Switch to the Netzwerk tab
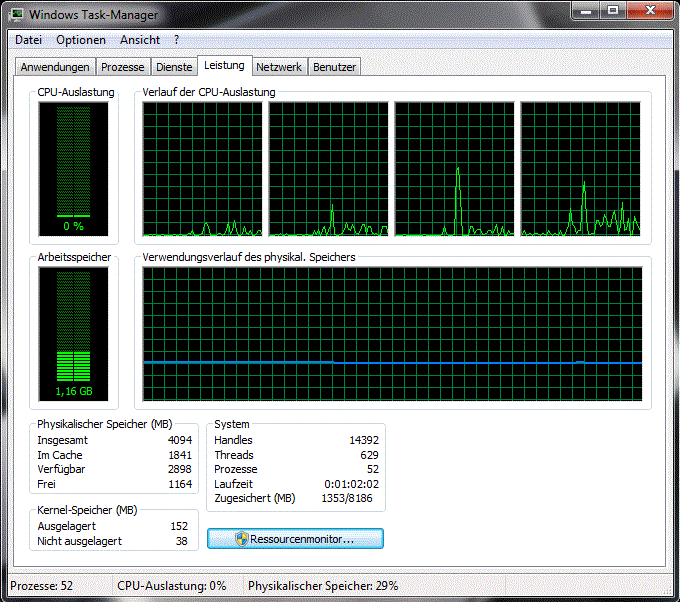Screen dimensions: 680x602 (278, 67)
